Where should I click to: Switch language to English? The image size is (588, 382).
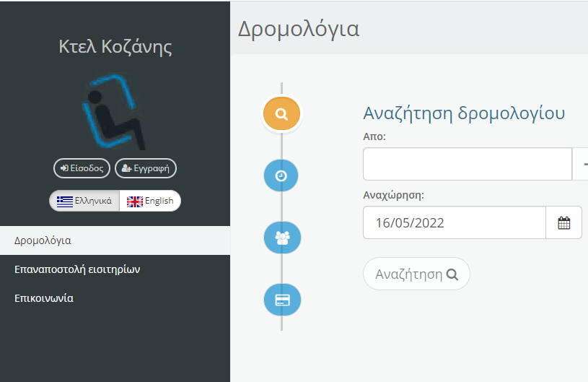(x=150, y=201)
